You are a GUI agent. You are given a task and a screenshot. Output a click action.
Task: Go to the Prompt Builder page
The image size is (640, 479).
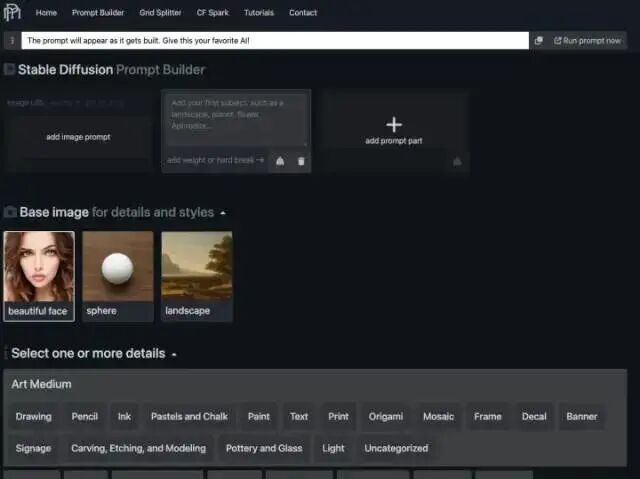(98, 13)
